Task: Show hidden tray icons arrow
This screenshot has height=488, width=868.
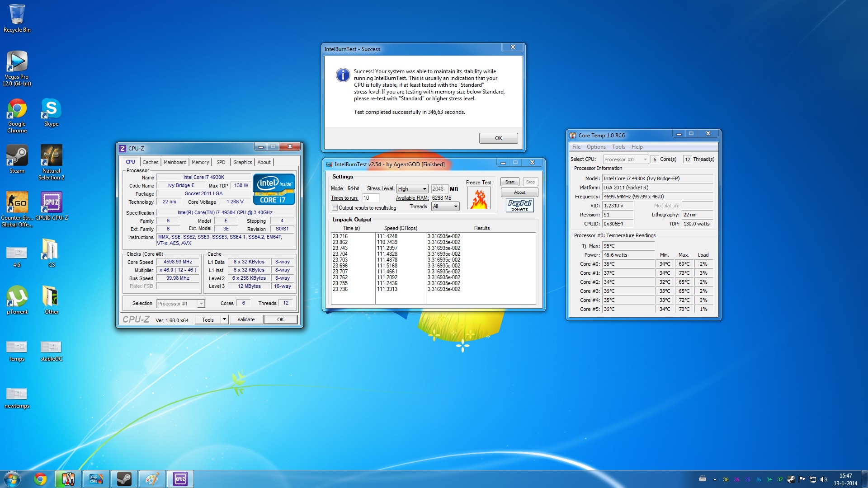Action: point(715,479)
